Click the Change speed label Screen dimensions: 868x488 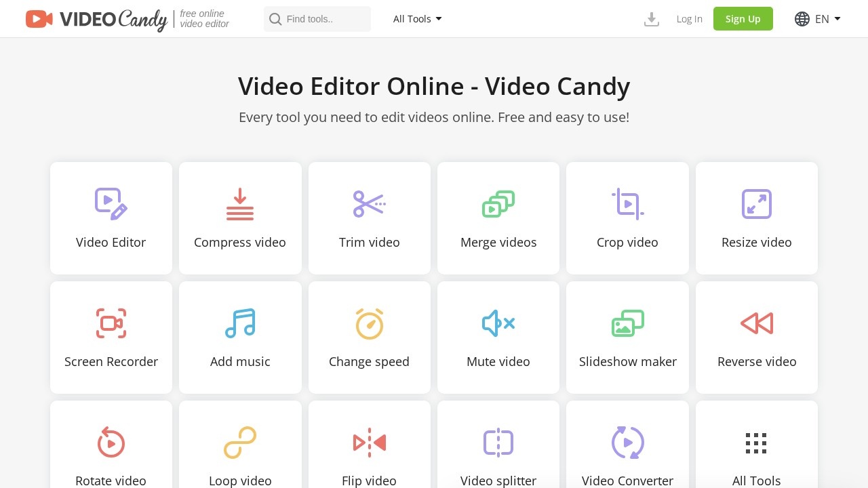(x=370, y=361)
